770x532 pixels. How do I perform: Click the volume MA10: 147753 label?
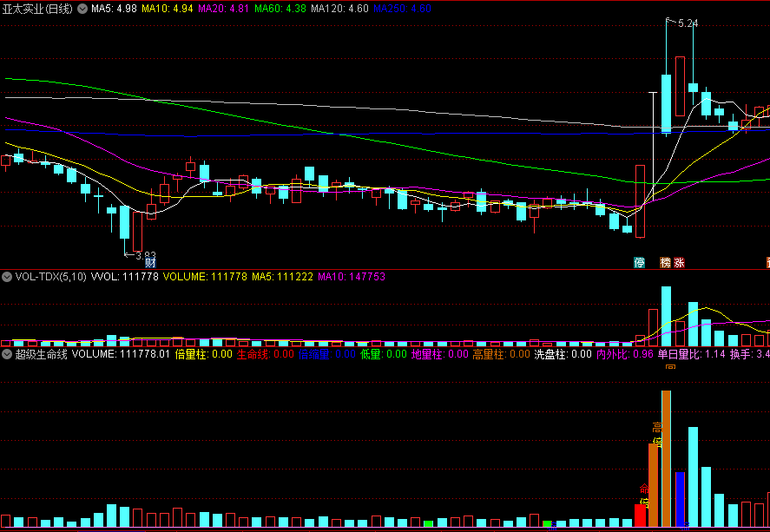(352, 277)
